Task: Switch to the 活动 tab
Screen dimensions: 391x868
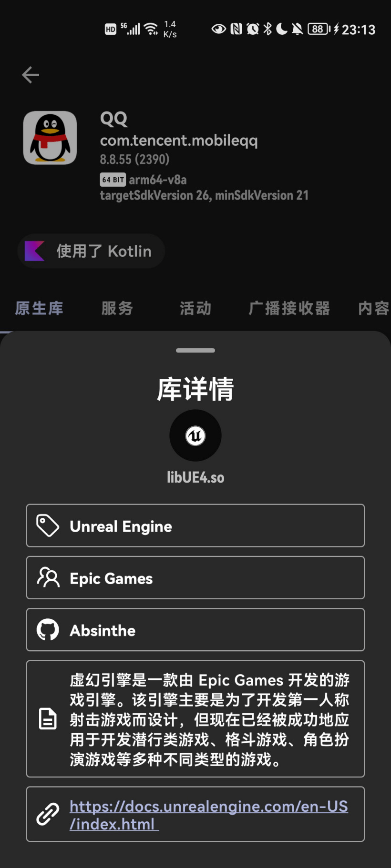Action: 195,308
